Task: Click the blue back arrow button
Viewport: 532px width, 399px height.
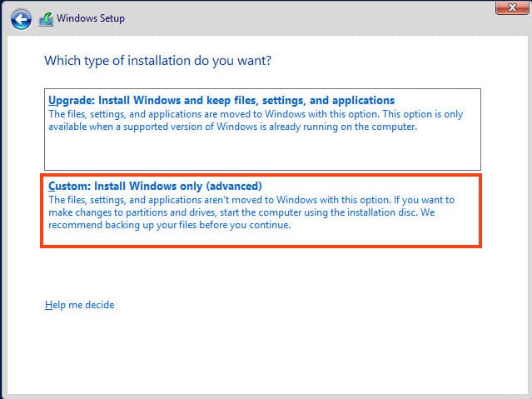Action: 21,19
